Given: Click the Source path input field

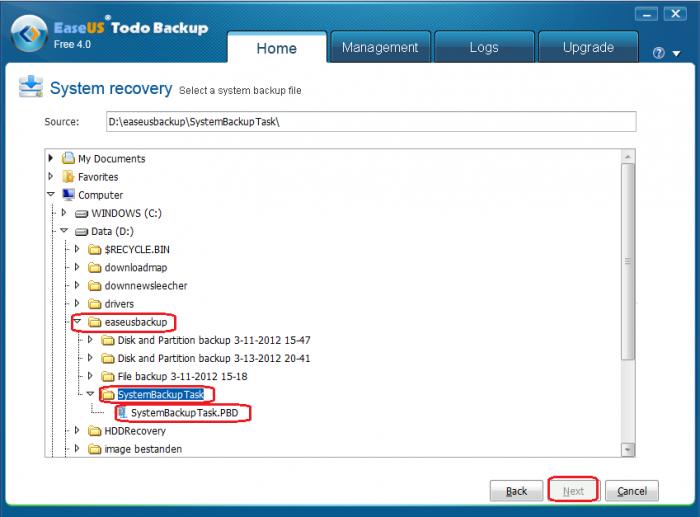Looking at the screenshot, I should 371,121.
